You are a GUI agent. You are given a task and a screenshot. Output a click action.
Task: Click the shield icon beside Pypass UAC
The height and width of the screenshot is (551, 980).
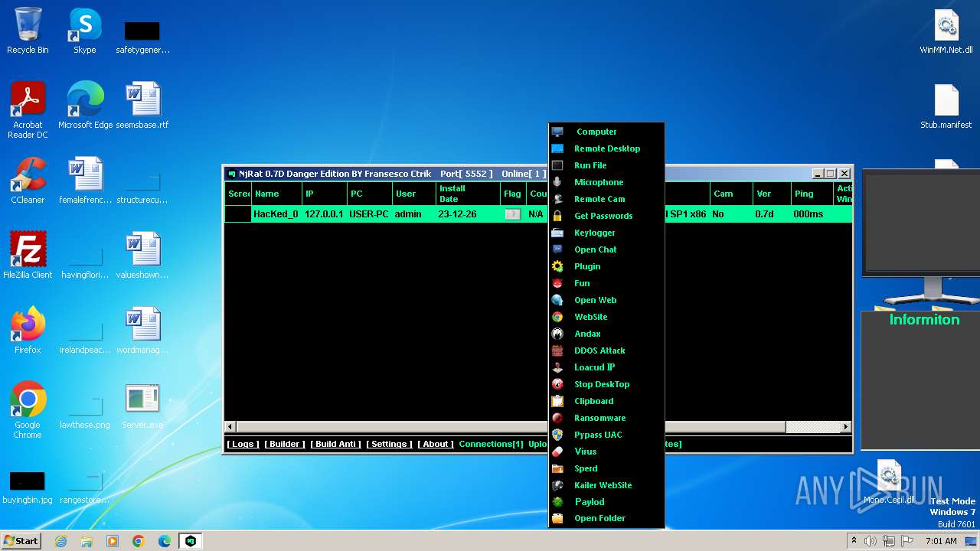(557, 435)
